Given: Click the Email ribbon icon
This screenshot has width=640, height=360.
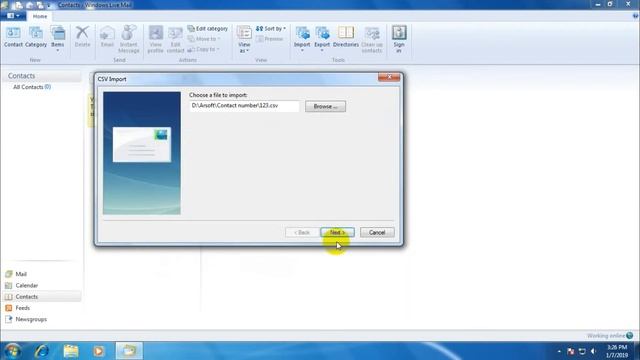Looking at the screenshot, I should pos(107,37).
